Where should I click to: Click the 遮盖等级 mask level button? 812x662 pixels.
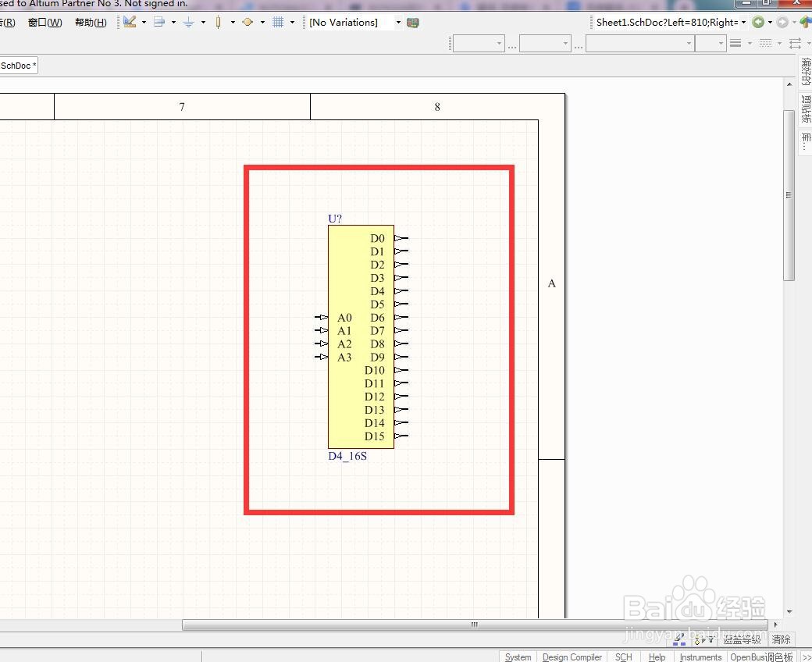point(742,639)
